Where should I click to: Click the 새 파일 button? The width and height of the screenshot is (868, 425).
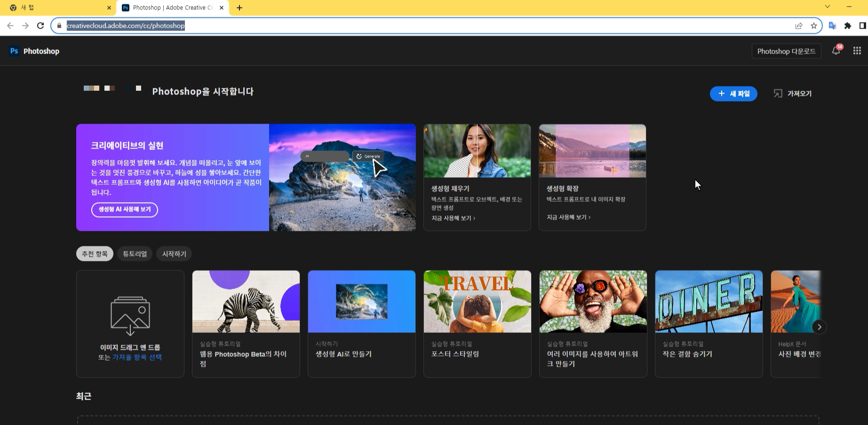(733, 94)
